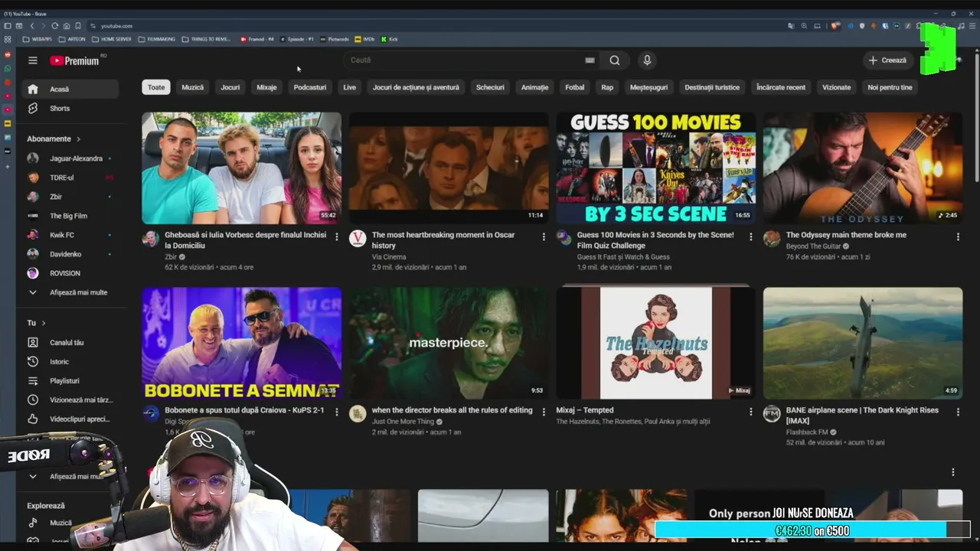Open the WhatsApp sidebar panel icon

click(x=8, y=69)
